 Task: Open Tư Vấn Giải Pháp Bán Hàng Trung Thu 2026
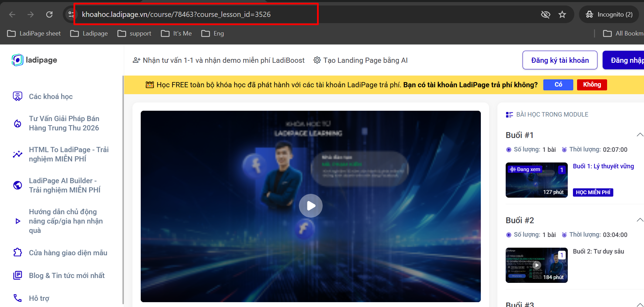pyautogui.click(x=64, y=123)
